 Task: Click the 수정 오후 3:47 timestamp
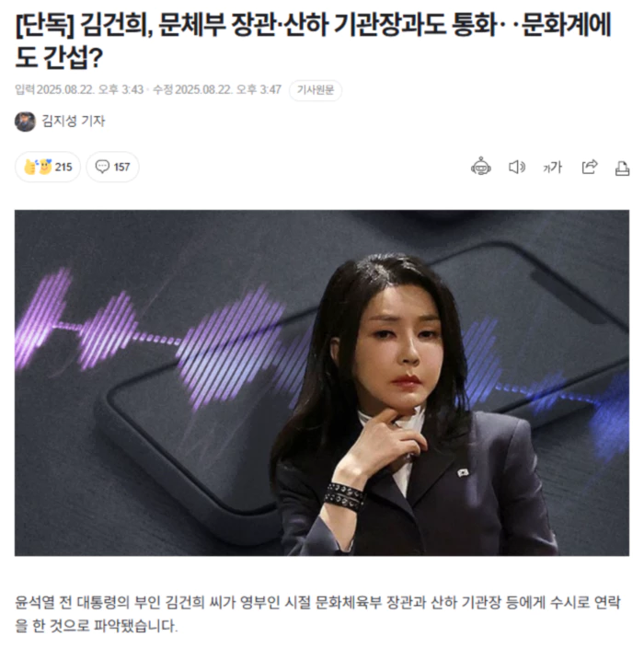(217, 89)
